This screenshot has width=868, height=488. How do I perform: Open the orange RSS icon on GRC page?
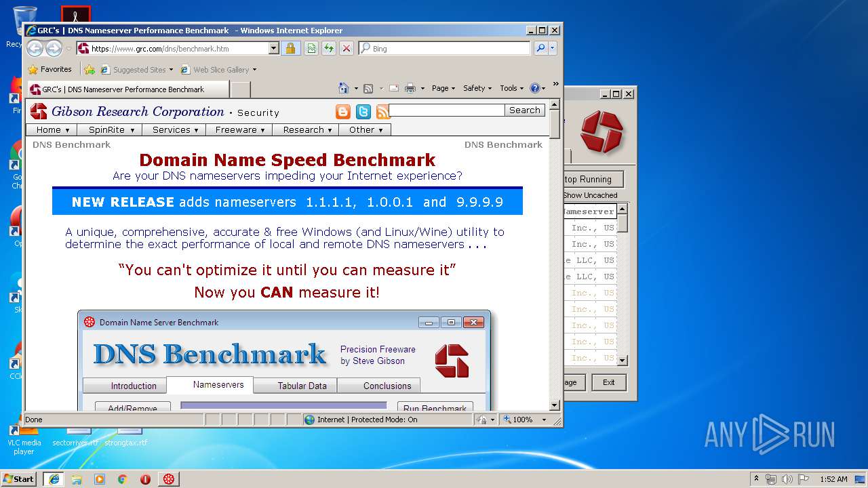pos(383,112)
